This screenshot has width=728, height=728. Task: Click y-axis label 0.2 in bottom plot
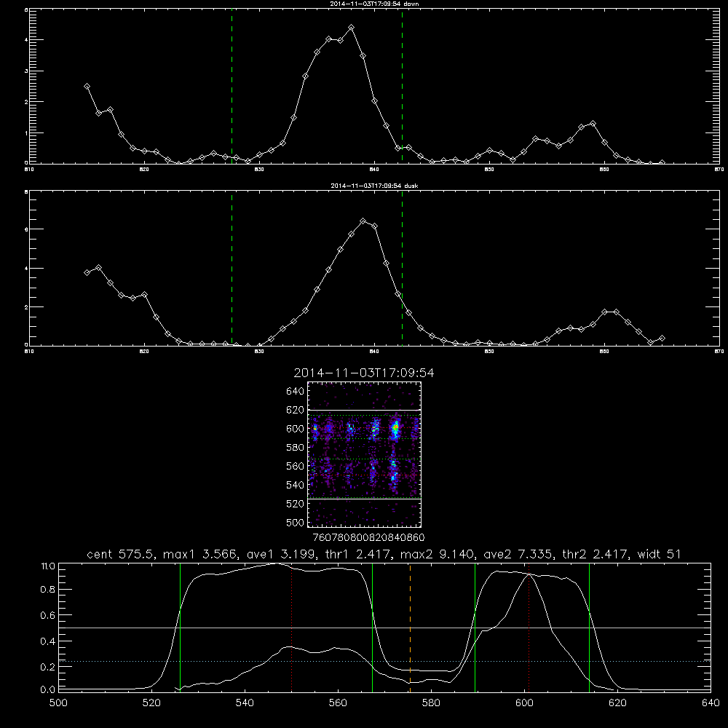pos(47,667)
